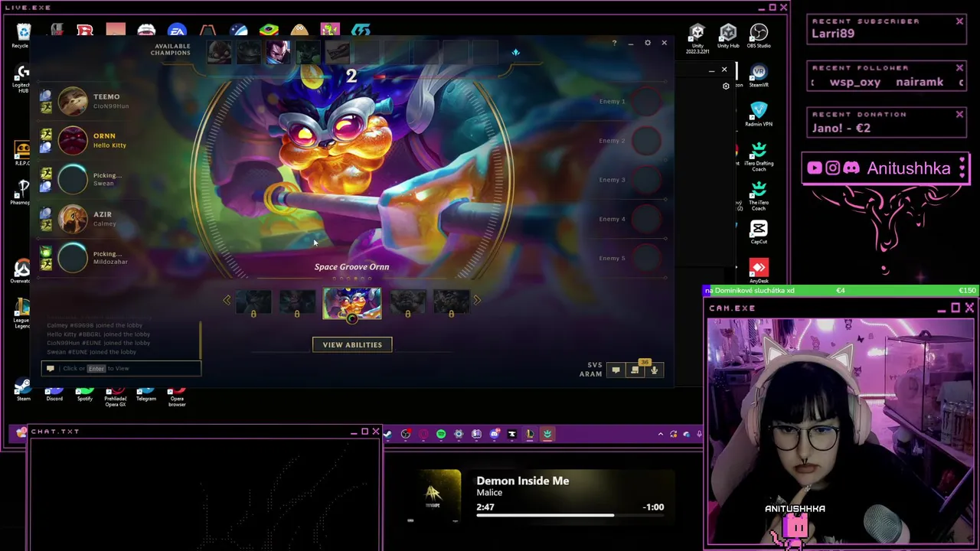The height and width of the screenshot is (551, 980).
Task: Click Swean's empty picking portrait
Action: (x=73, y=179)
